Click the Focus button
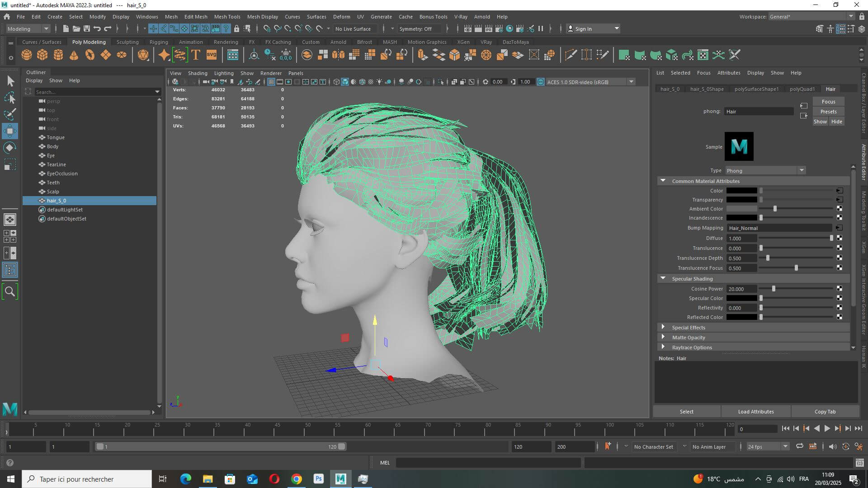The height and width of the screenshot is (488, 868). [828, 102]
